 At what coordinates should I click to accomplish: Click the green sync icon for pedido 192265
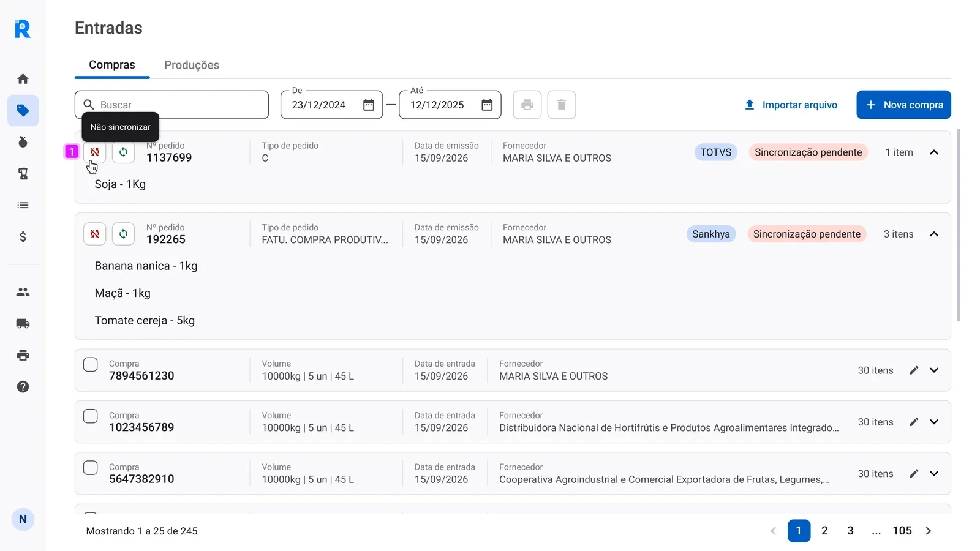pos(123,234)
